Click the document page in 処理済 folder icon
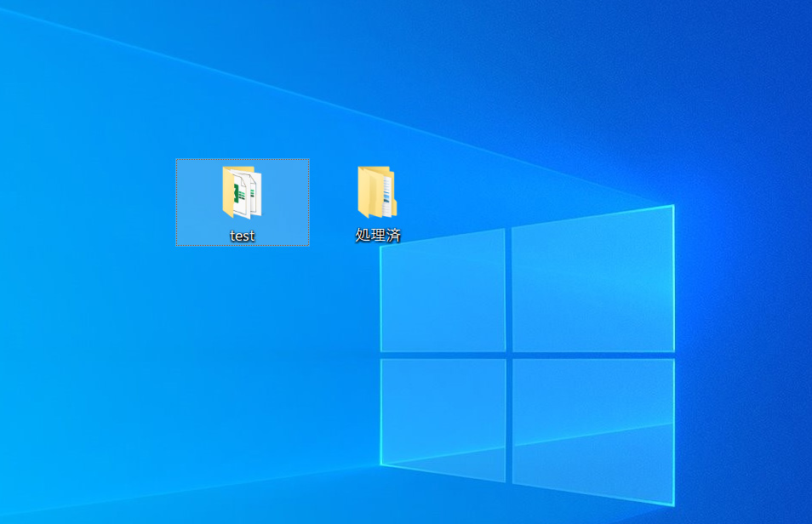Image resolution: width=812 pixels, height=524 pixels. 386,193
